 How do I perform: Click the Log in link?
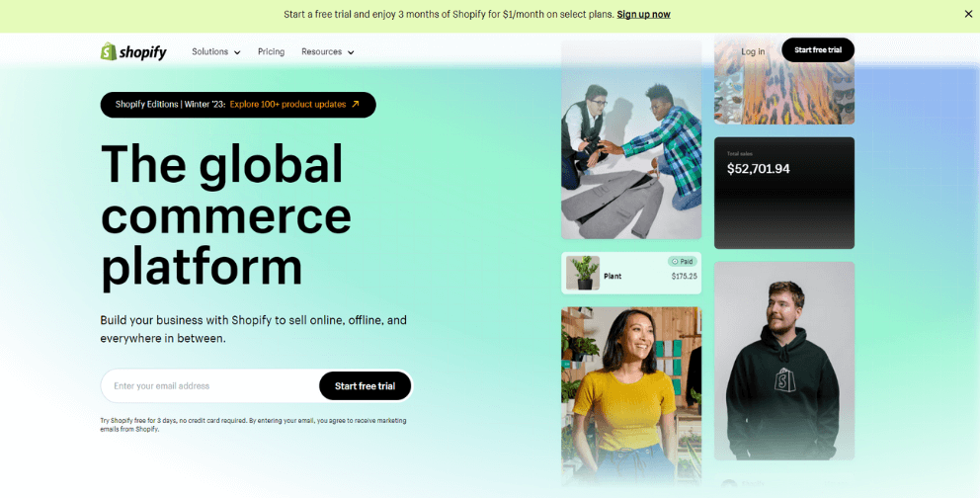click(x=753, y=51)
